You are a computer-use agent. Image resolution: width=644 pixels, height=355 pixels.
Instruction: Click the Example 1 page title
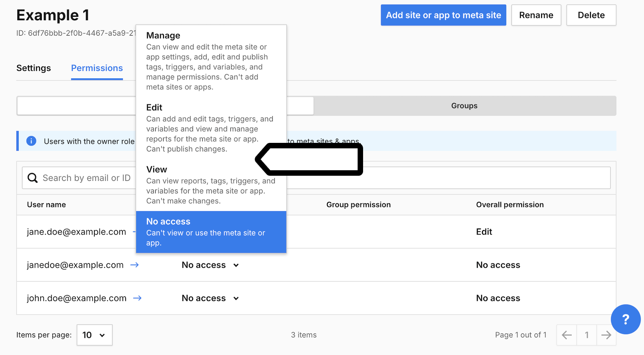click(x=53, y=15)
